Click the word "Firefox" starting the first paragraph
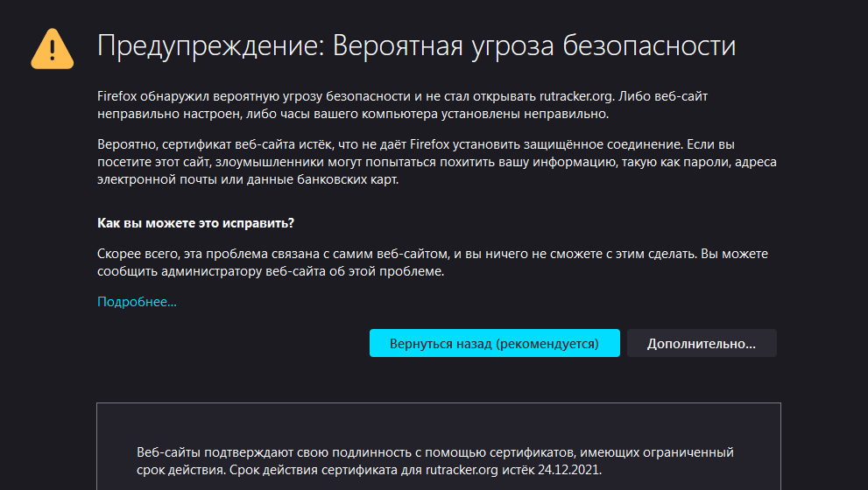This screenshot has height=490, width=868. click(116, 96)
